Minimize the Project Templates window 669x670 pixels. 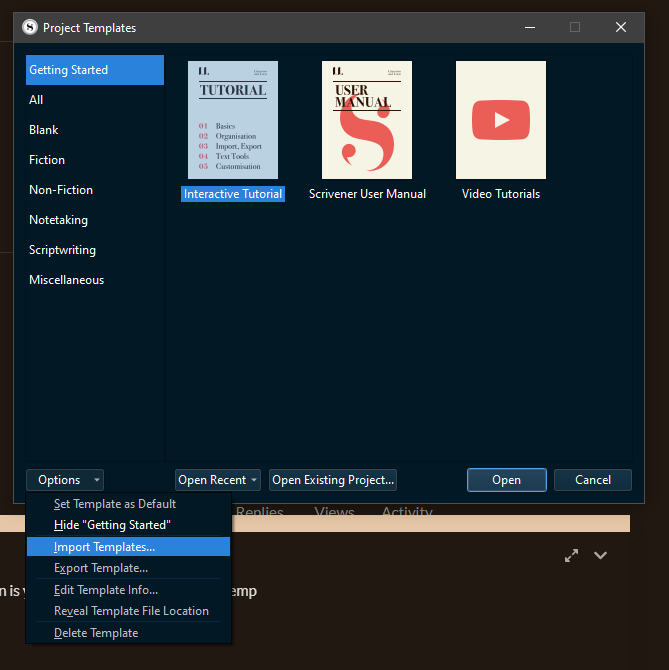coord(530,27)
